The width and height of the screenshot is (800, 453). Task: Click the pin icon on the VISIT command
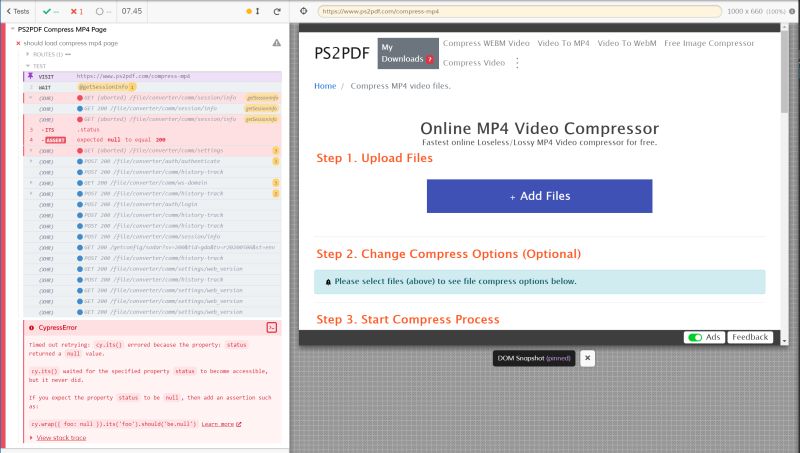point(30,76)
